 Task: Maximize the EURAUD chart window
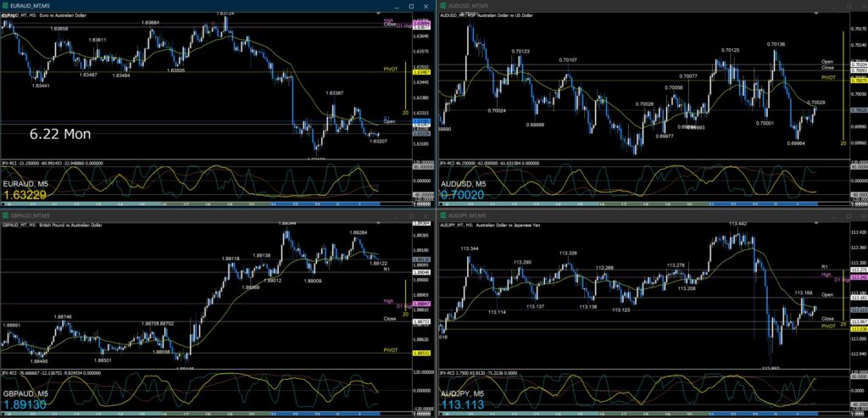coord(411,6)
